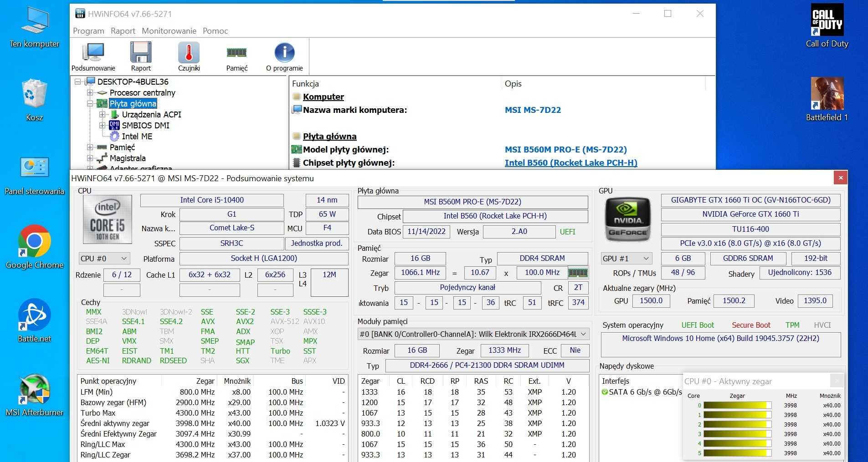Image resolution: width=868 pixels, height=462 pixels.
Task: Launch Battlefield 1 desktop shortcut
Action: pyautogui.click(x=827, y=99)
